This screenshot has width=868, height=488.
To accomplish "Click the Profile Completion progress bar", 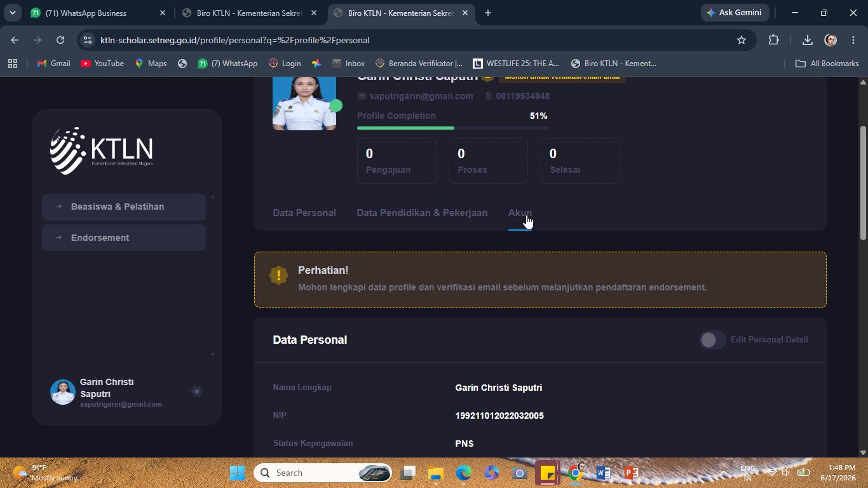I will coord(452,128).
